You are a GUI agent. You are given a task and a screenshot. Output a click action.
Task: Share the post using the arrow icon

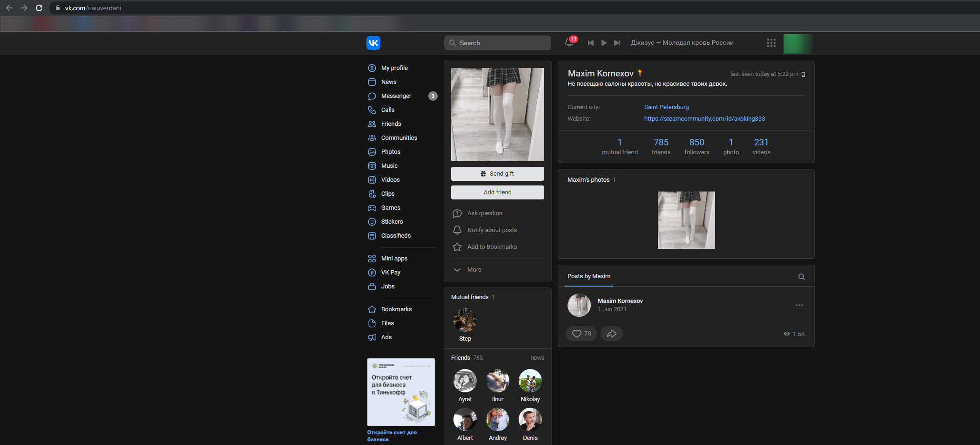(x=611, y=334)
